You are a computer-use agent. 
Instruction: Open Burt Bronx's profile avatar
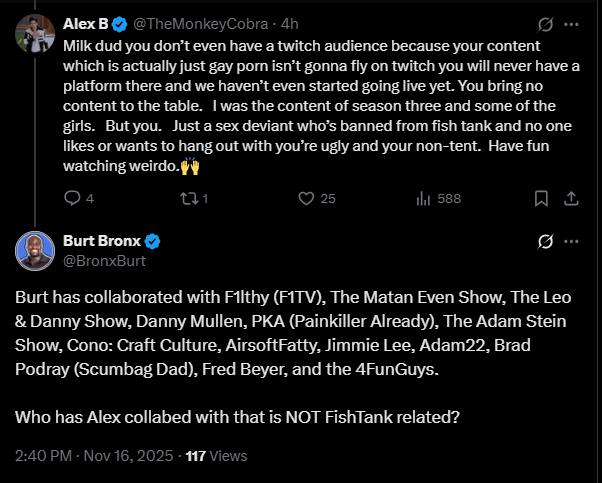click(x=35, y=251)
